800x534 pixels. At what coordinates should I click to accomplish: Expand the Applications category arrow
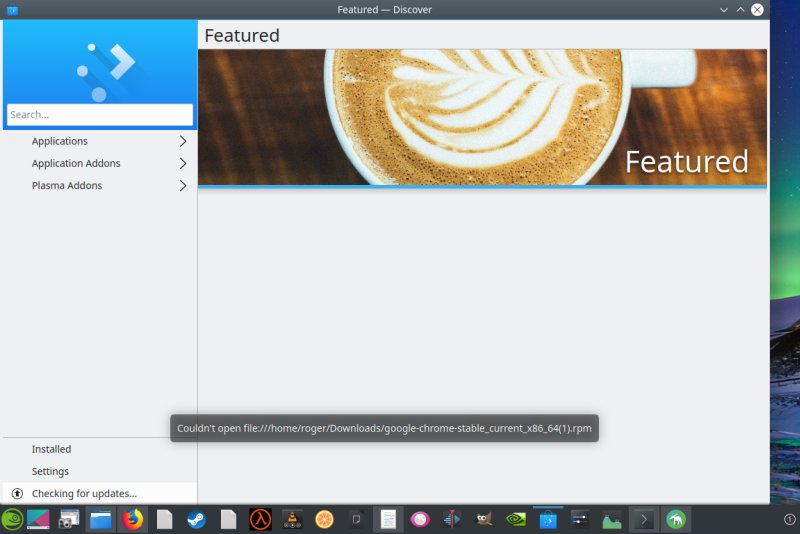183,141
